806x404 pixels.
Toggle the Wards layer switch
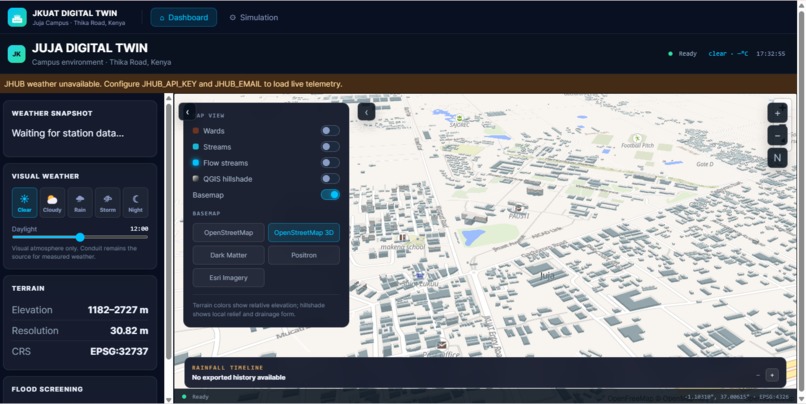330,131
